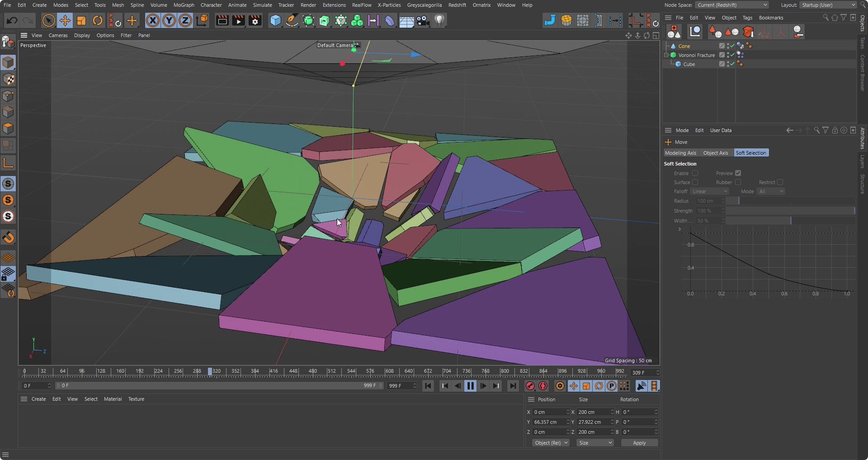Enable the Soft Selection Enable checkbox
Screen dimensions: 868x460
(x=695, y=173)
